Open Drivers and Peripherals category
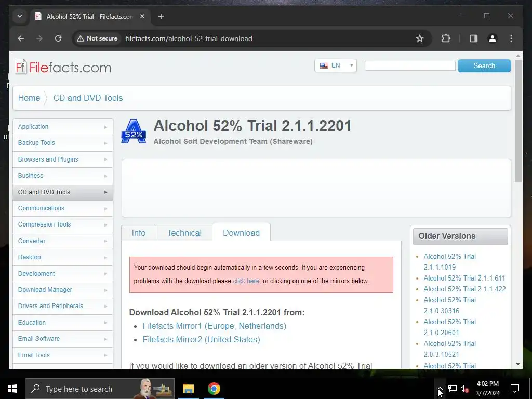Viewport: 532px width, 399px height. coord(63,306)
